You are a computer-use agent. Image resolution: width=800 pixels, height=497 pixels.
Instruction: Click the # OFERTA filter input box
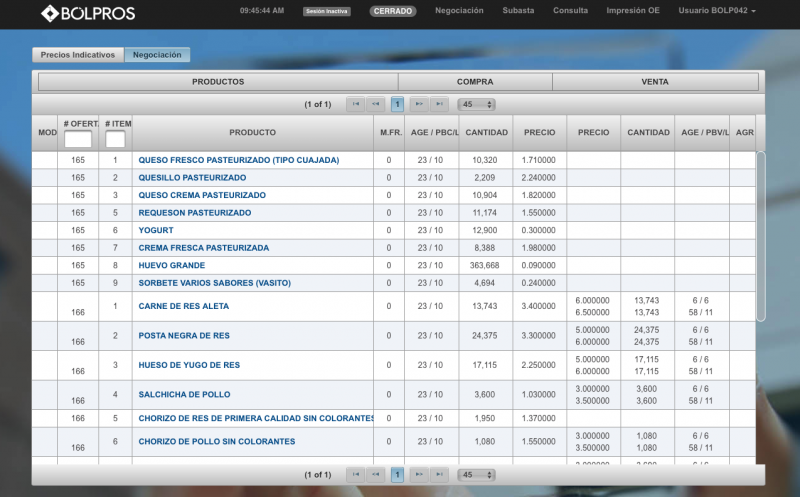78,139
